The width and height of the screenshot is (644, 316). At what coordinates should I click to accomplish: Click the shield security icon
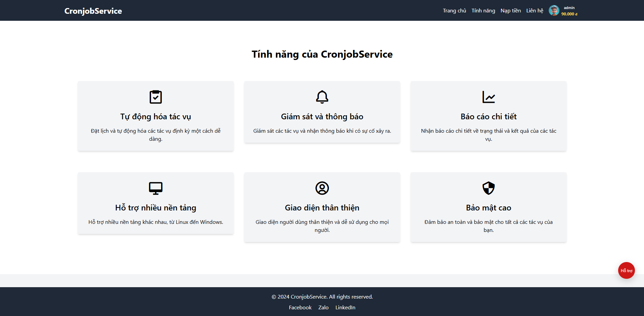(488, 188)
